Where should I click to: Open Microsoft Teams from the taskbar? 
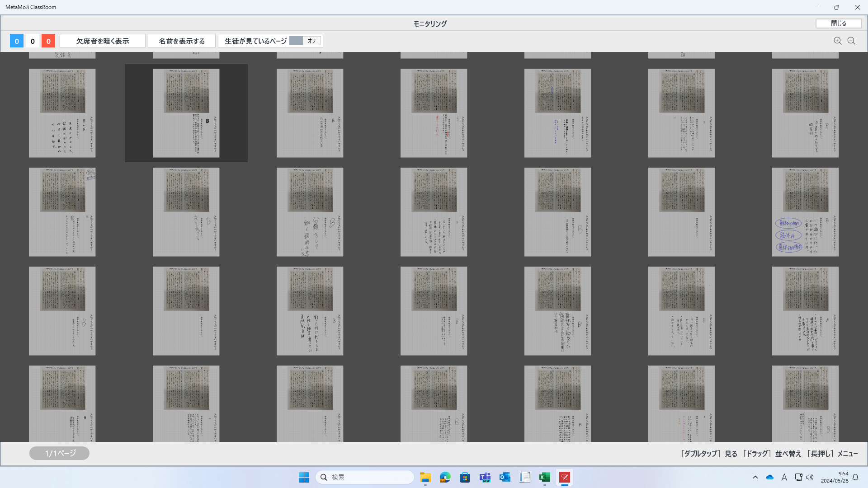click(x=485, y=477)
